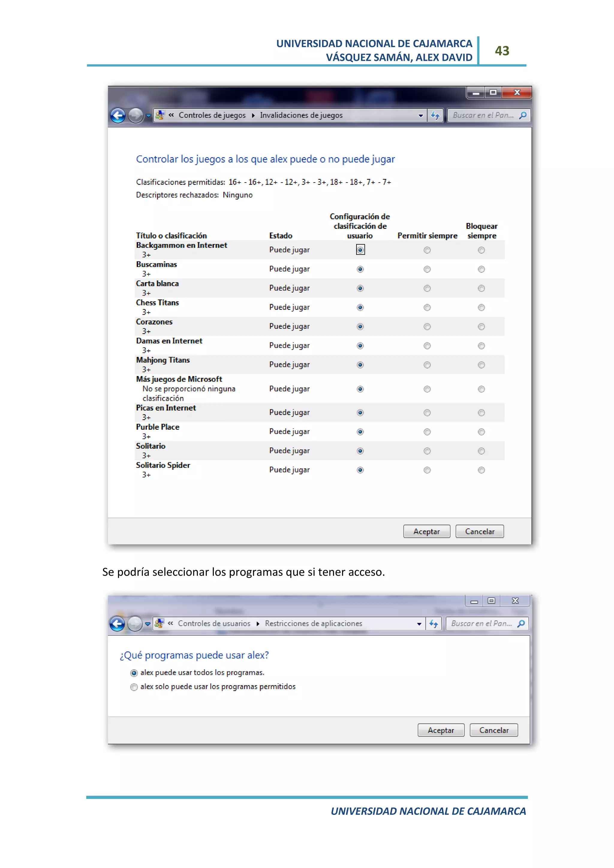Click the back arrow in Restricciones de aplicaciones window

(117, 623)
